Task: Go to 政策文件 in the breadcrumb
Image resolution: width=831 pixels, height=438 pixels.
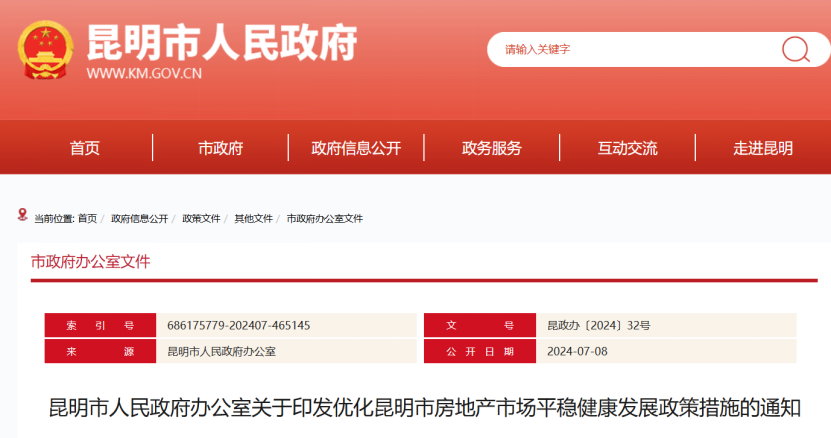Action: [x=201, y=218]
